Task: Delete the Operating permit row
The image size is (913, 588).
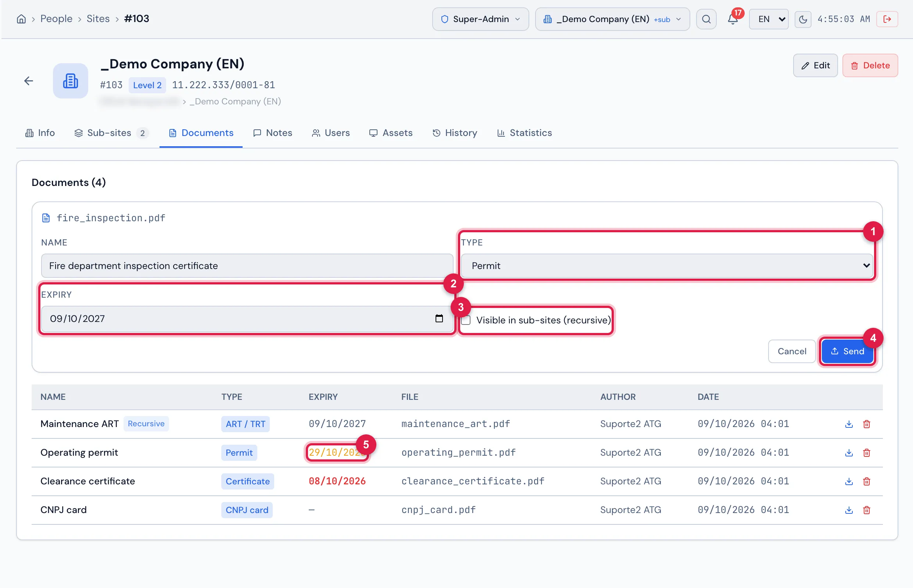Action: (866, 453)
